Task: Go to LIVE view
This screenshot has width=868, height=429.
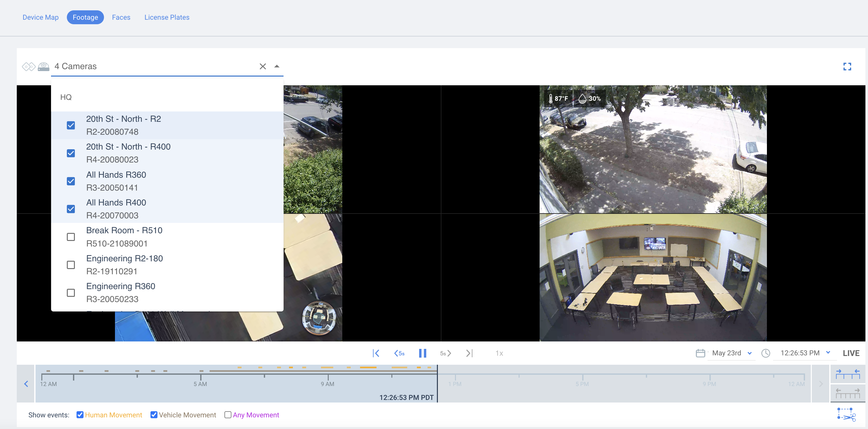Action: 851,353
